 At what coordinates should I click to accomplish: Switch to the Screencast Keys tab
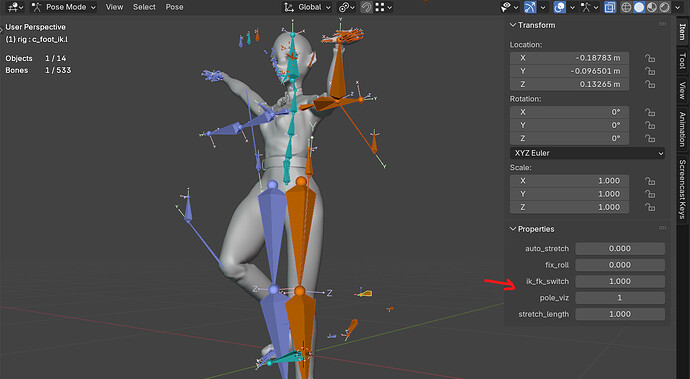683,189
